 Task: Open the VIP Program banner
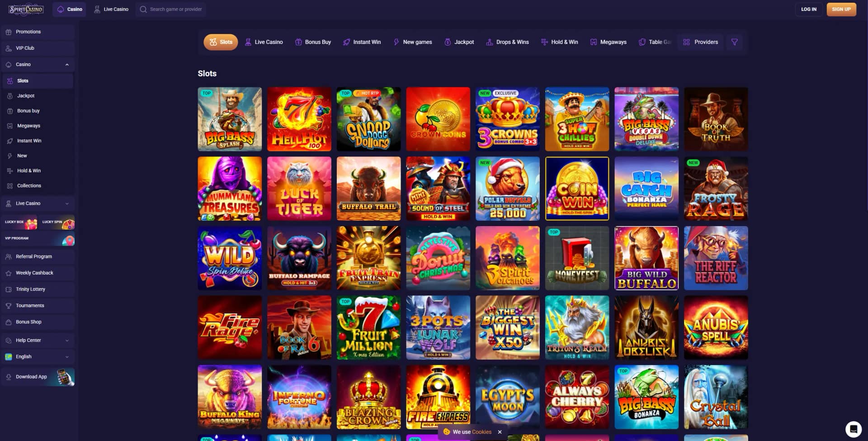pos(38,238)
